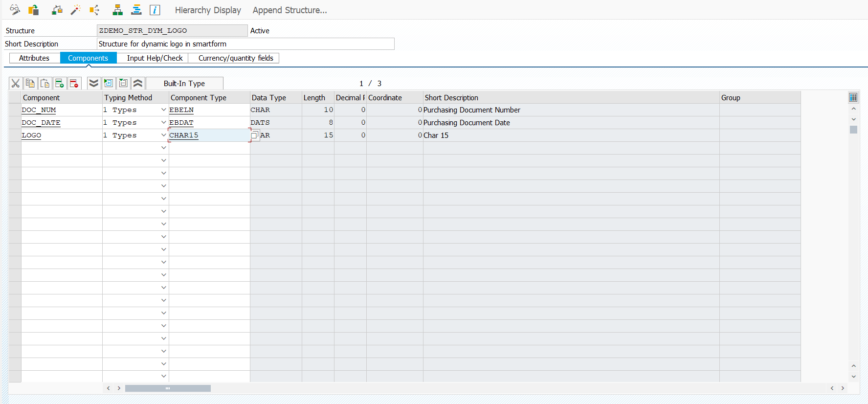The image size is (868, 404).
Task: Click the Append Structure... button
Action: [289, 10]
